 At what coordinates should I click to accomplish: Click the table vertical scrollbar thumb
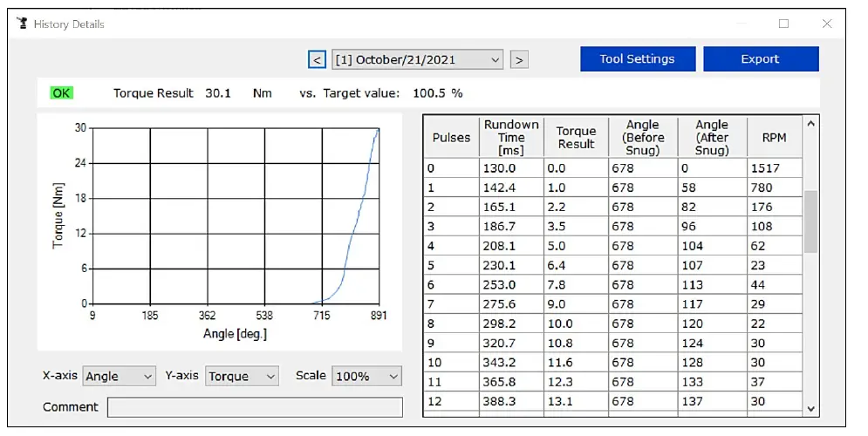(x=810, y=221)
